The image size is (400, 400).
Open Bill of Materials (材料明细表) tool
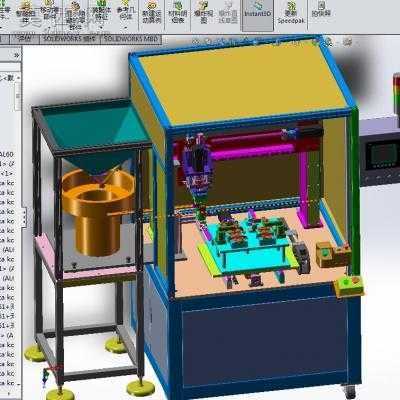point(178,13)
